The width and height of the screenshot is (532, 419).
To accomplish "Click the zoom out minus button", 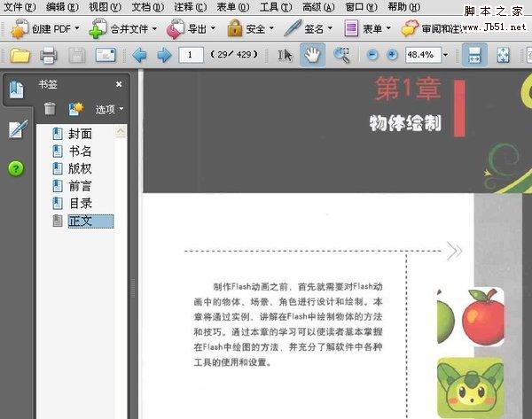I will pyautogui.click(x=372, y=55).
